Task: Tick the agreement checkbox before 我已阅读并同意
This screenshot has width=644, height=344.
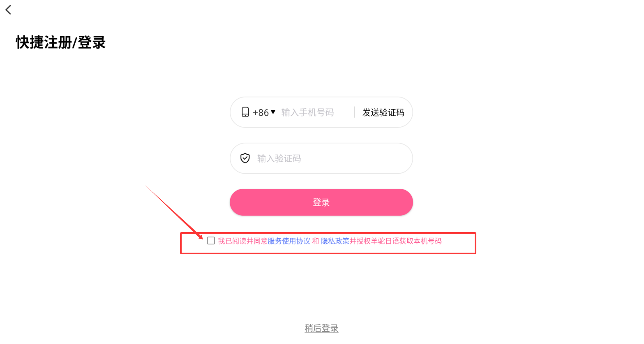Action: pos(211,241)
